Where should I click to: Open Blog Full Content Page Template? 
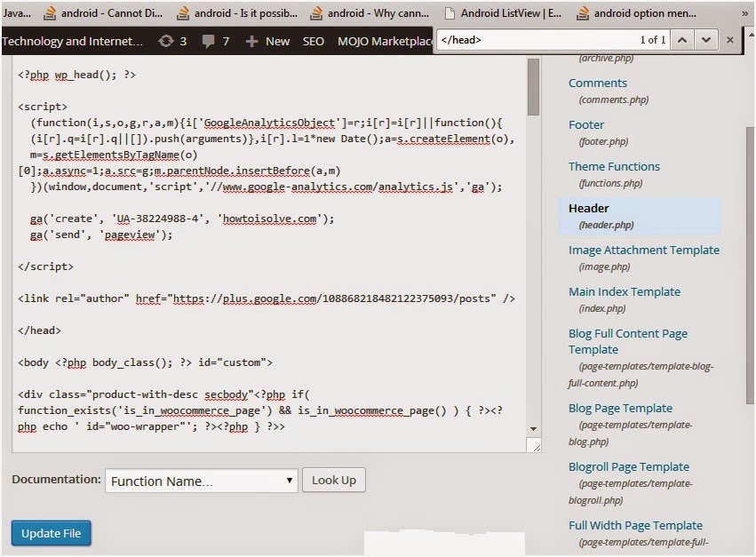coord(628,341)
